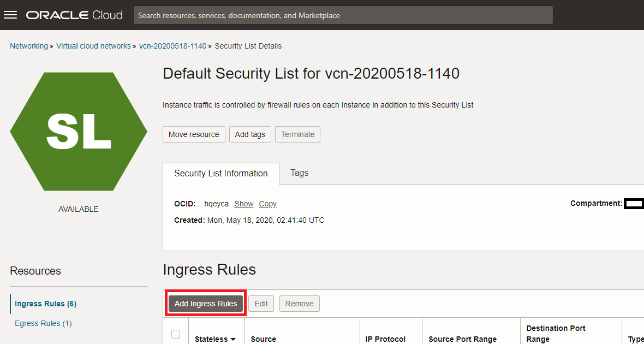Click the Terminate button
This screenshot has height=344, width=644.
pyautogui.click(x=297, y=134)
